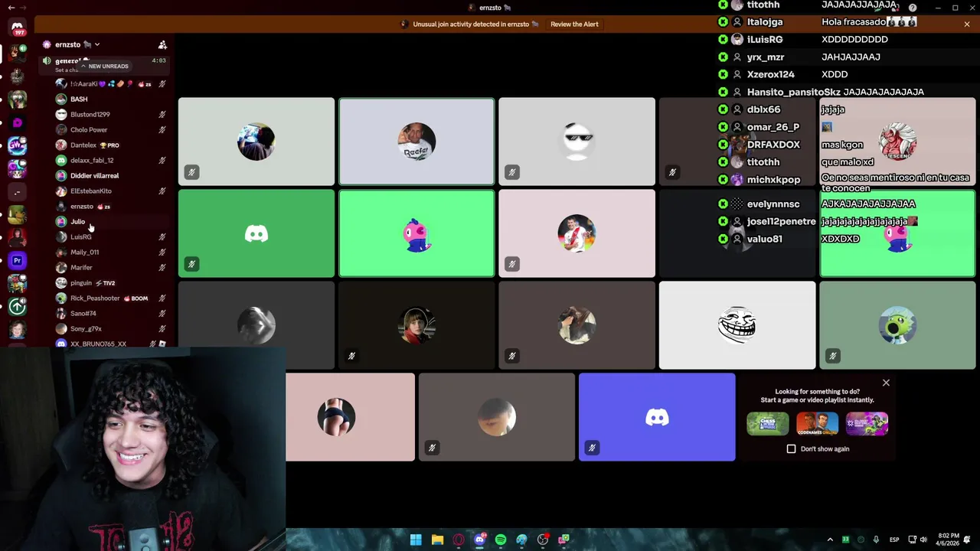Tick the Don't show again checkbox
The height and width of the screenshot is (551, 980).
click(x=791, y=449)
